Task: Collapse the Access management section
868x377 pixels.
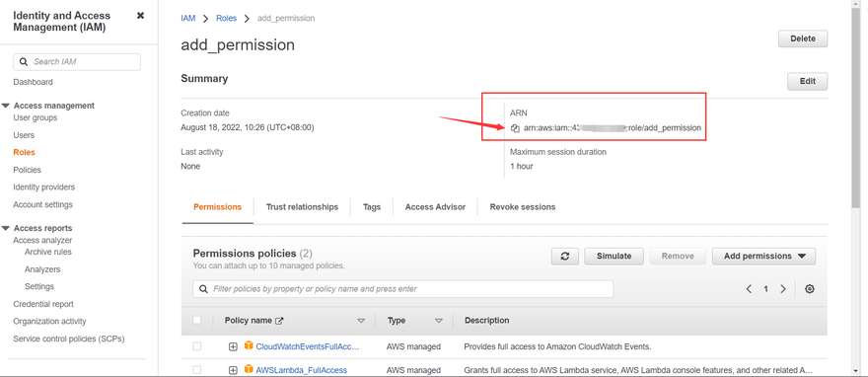Action: tap(6, 106)
